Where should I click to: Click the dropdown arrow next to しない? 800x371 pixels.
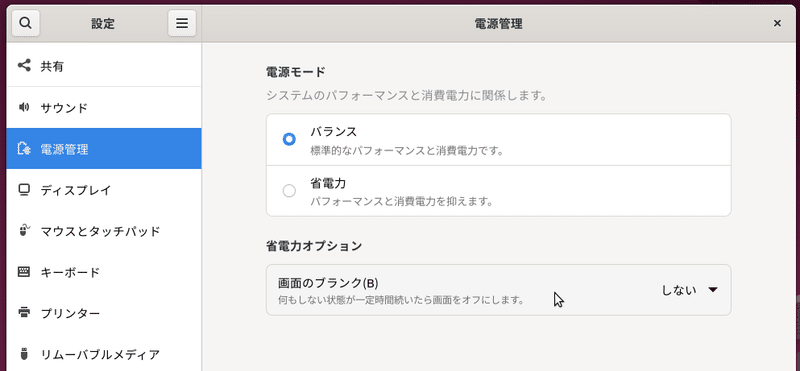pyautogui.click(x=713, y=290)
